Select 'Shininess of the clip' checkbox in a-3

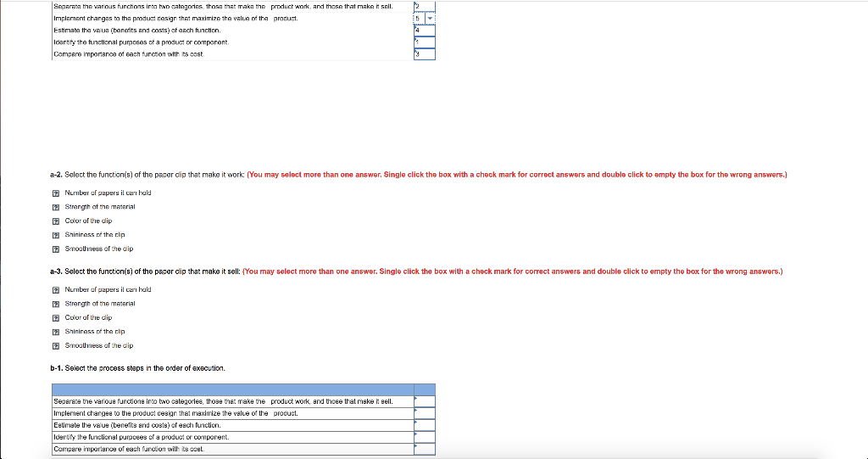click(x=55, y=332)
